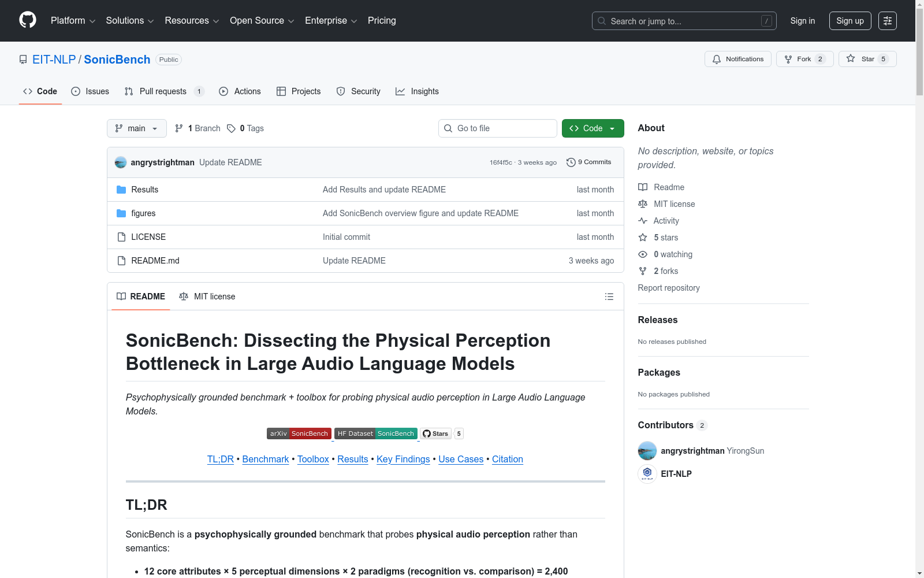
Task: Jump to the Toolbox section link
Action: (x=313, y=459)
